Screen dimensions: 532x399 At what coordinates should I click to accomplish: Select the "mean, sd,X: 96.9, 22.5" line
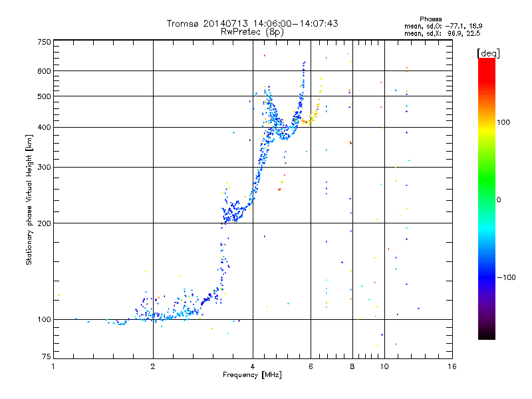(x=442, y=33)
